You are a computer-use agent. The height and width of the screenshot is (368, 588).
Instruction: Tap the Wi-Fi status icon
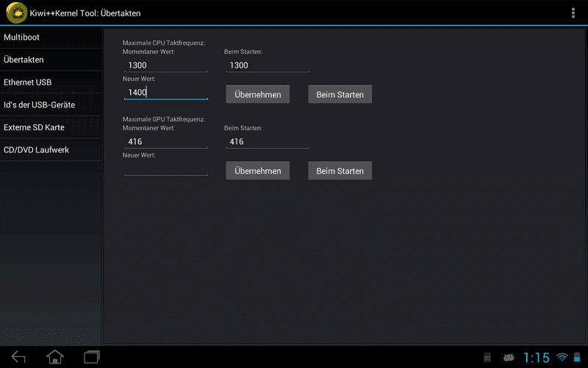562,357
